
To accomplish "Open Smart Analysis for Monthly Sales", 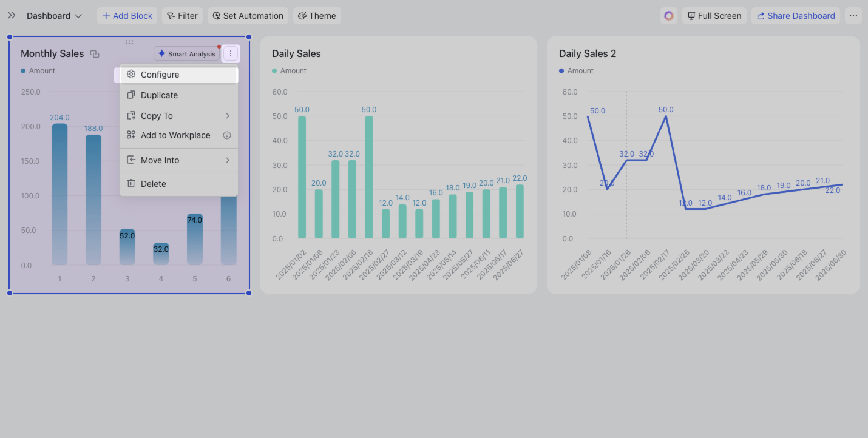I will [x=186, y=54].
